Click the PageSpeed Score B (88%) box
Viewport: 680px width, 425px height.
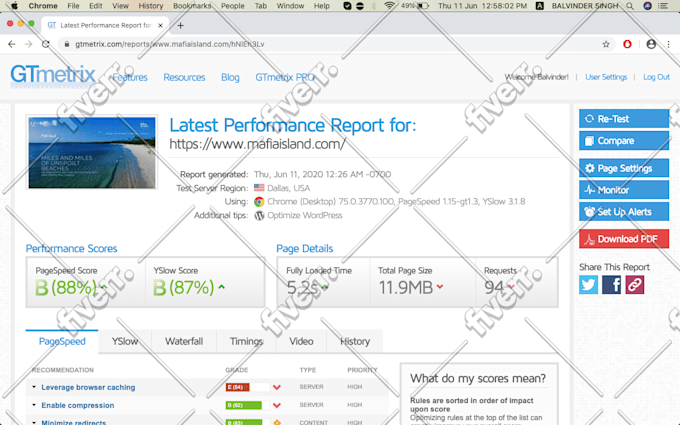point(86,282)
